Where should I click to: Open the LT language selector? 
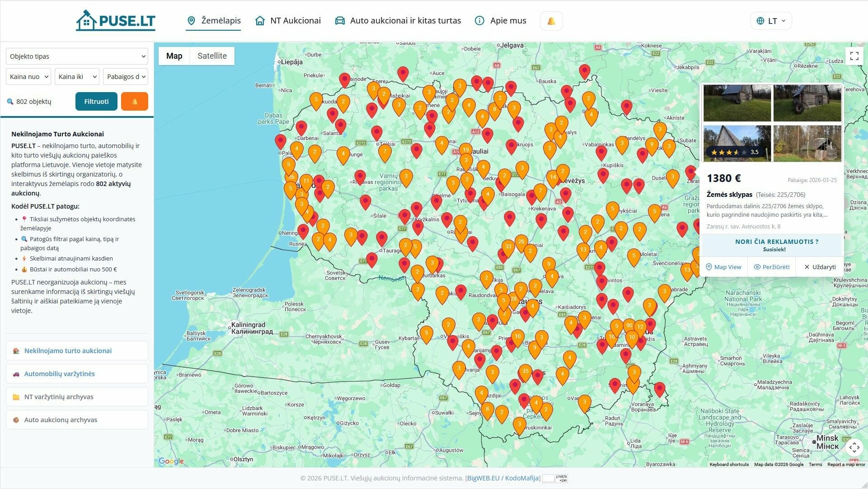click(771, 21)
